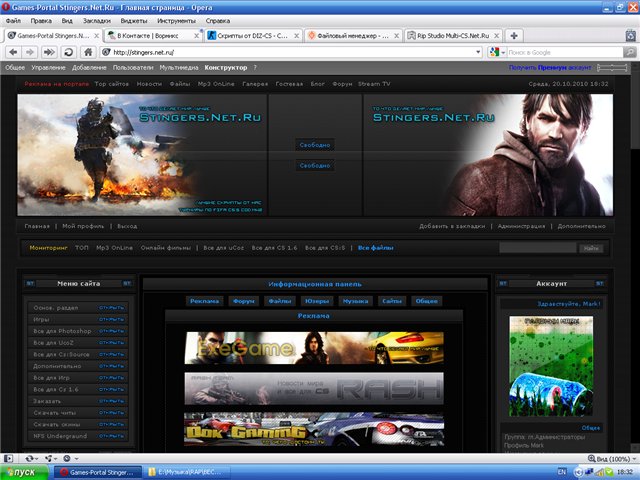Expand Все для Cs 1.6 menu section
Viewport: 640px width, 480px height.
point(111,389)
